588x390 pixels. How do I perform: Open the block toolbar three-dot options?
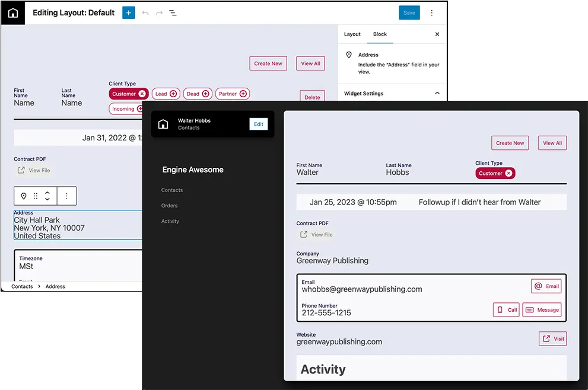[x=66, y=196]
